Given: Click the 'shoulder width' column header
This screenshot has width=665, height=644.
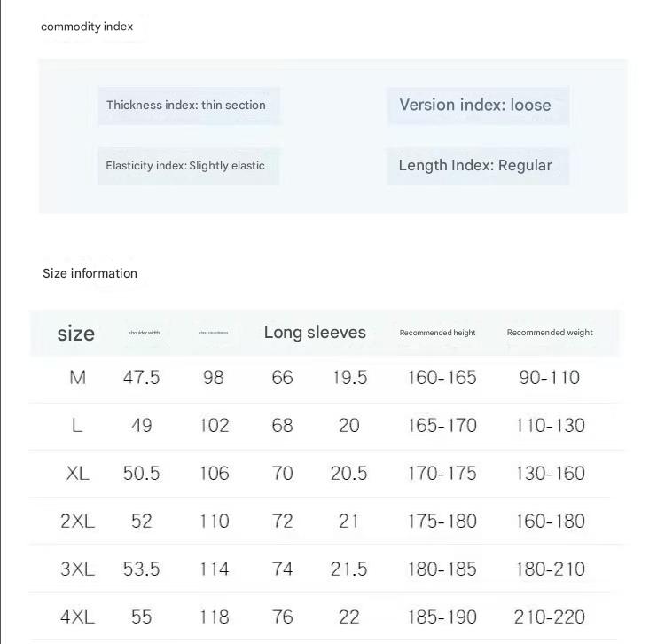Looking at the screenshot, I should coord(144,334).
